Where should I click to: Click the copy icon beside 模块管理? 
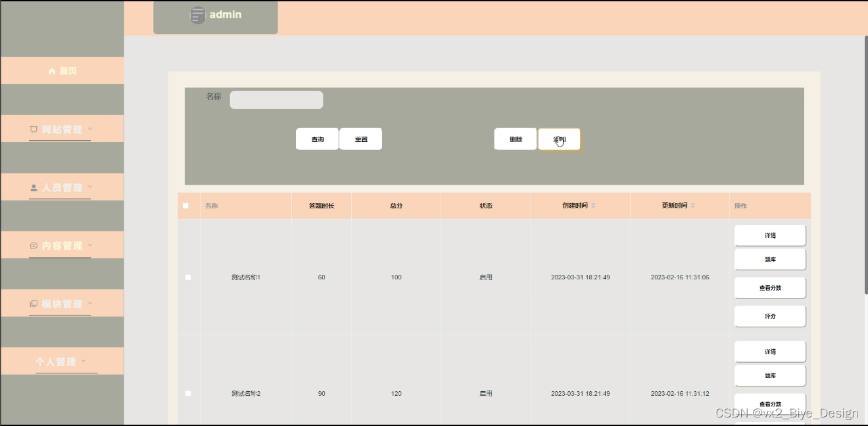point(34,304)
